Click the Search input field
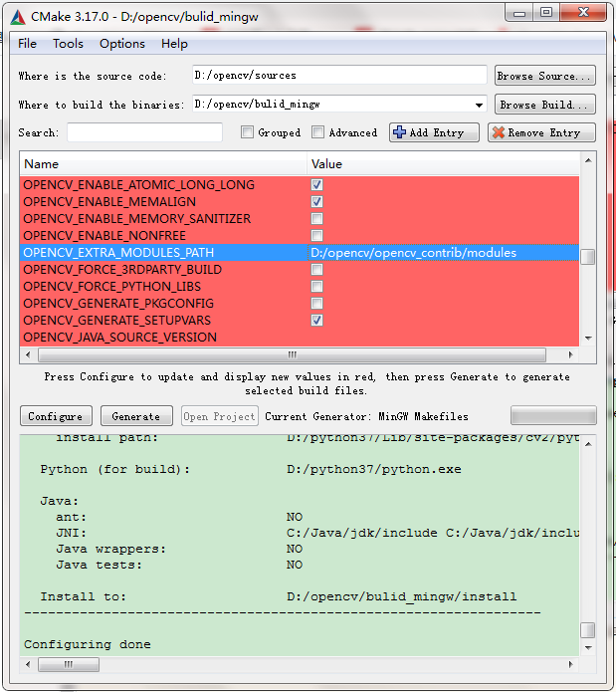This screenshot has height=692, width=616. pos(144,132)
